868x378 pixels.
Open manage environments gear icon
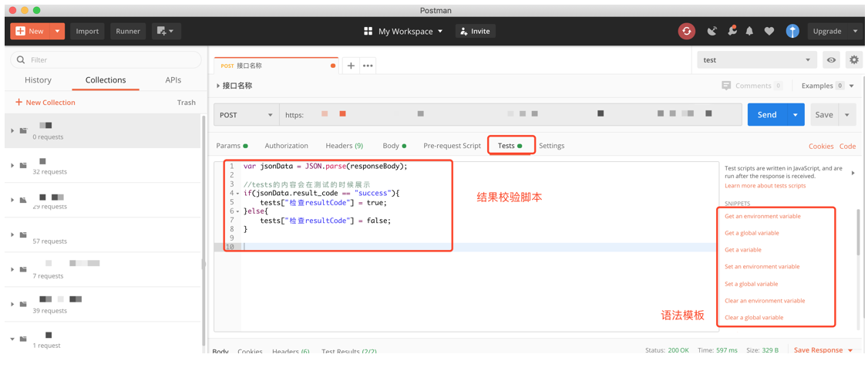[x=854, y=60]
